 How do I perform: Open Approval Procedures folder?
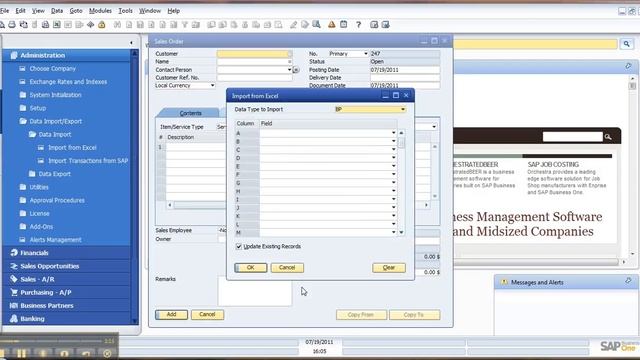[x=57, y=200]
